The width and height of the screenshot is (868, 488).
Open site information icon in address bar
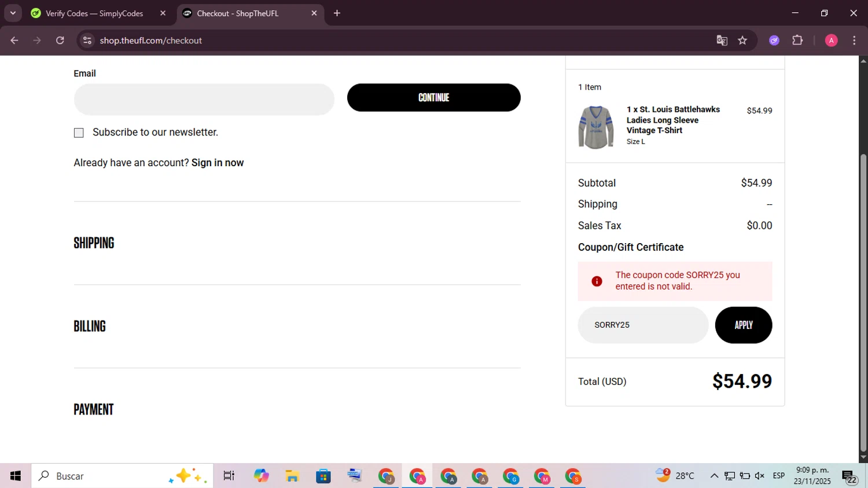click(x=87, y=41)
